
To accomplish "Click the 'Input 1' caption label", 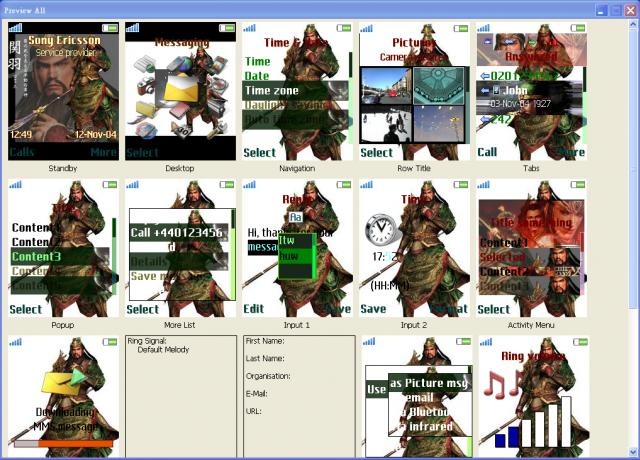I will (297, 325).
